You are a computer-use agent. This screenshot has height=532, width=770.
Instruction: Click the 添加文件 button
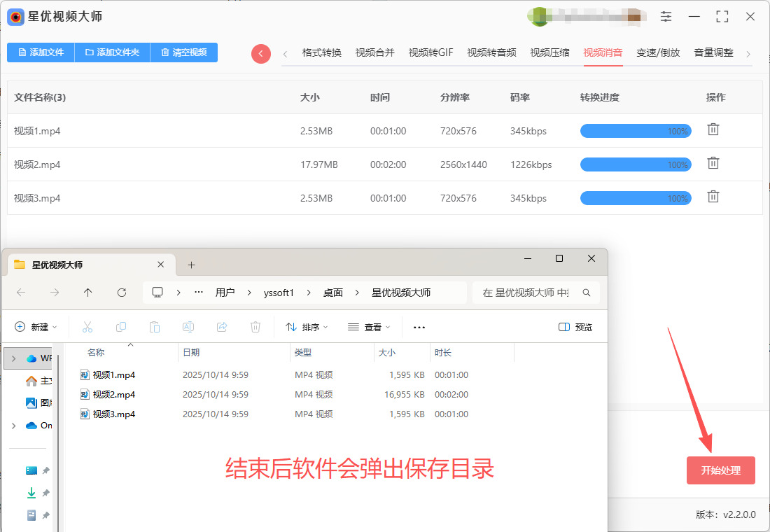(x=41, y=52)
